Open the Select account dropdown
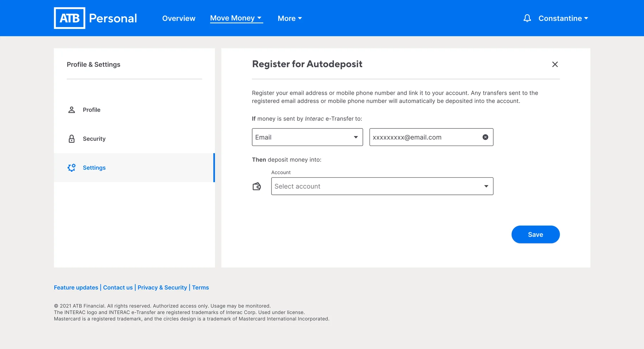Viewport: 644px width, 349px height. (382, 186)
